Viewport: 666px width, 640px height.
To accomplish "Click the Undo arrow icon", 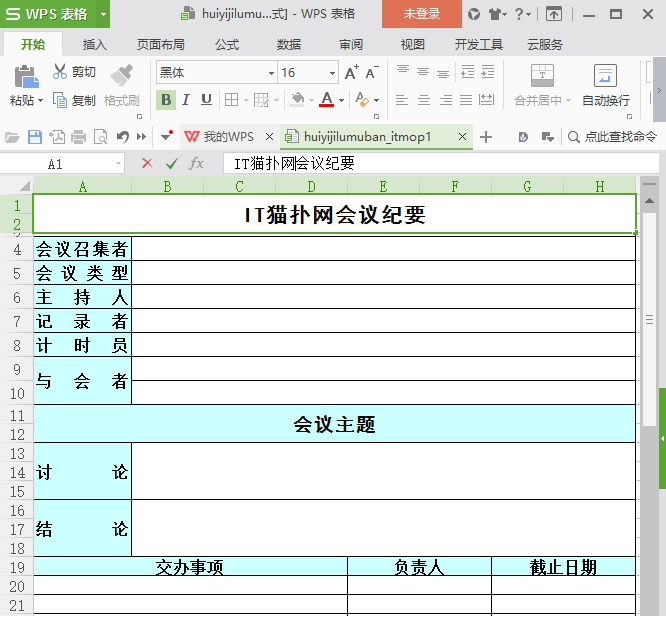I will [x=122, y=137].
